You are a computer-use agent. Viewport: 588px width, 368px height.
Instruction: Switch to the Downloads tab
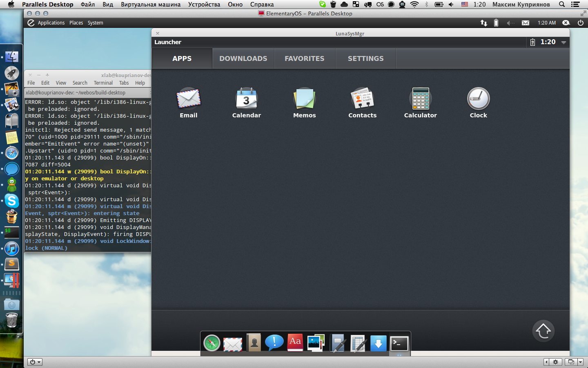[x=243, y=58]
